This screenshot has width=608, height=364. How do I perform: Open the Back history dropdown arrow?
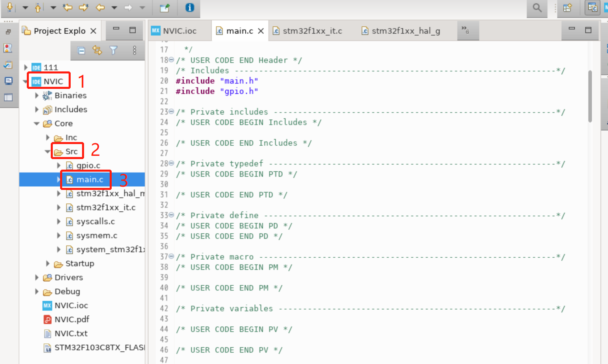[114, 7]
